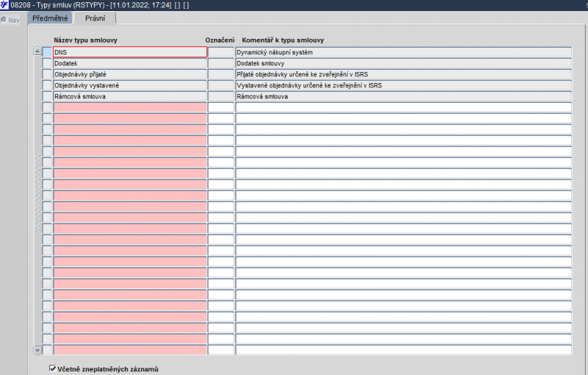Click the DNS contract type name field

tap(130, 52)
